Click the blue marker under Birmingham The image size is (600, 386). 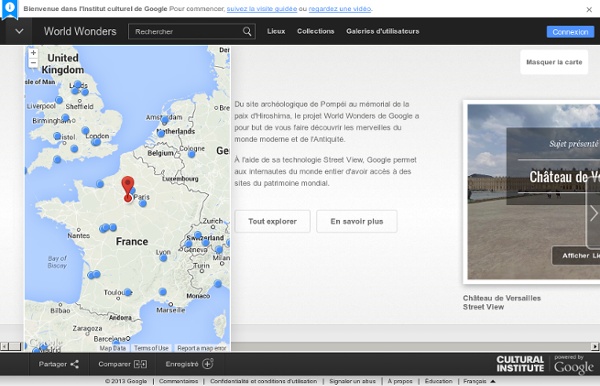(65, 117)
